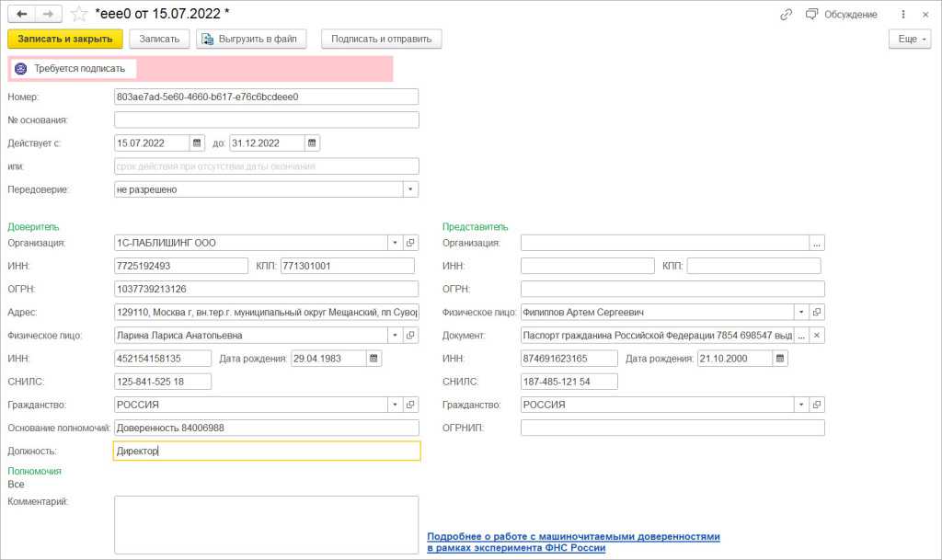Copy link using the chain icon
This screenshot has width=942, height=560.
(x=786, y=15)
